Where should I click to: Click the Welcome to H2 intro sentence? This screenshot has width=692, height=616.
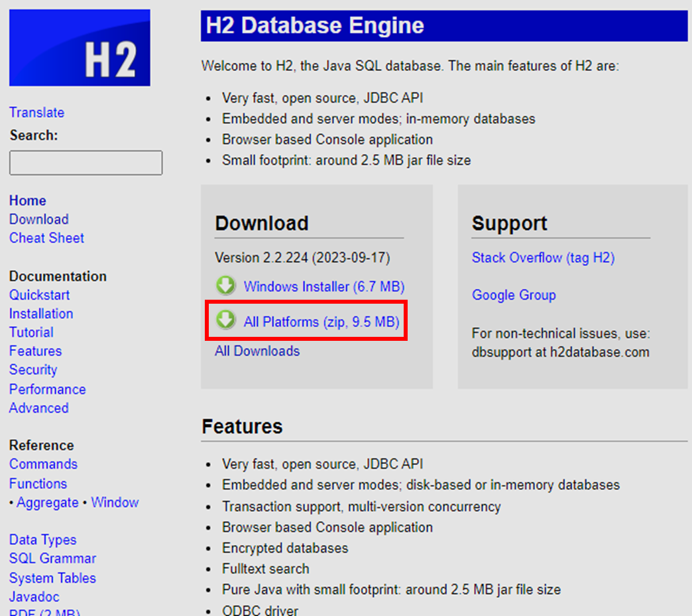[x=410, y=66]
